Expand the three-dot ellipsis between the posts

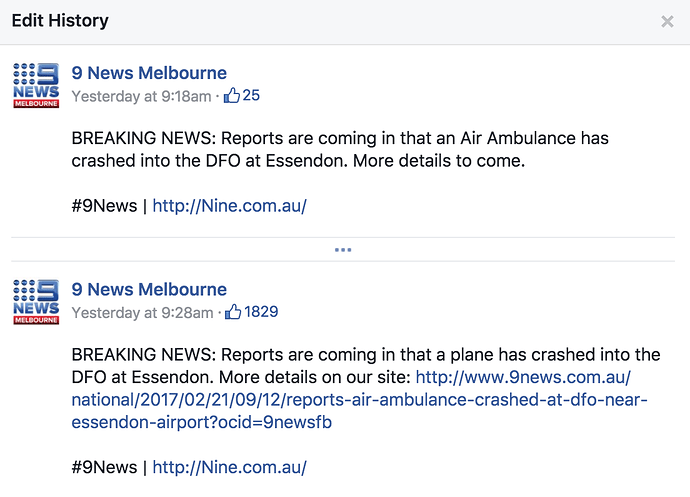click(343, 249)
